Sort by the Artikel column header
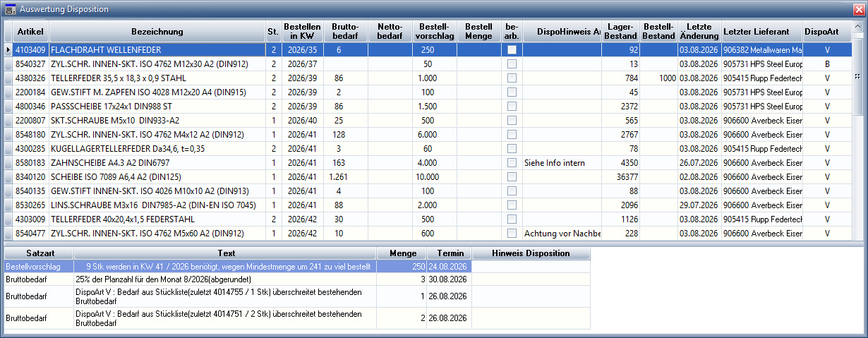Image resolution: width=868 pixels, height=338 pixels. point(31,32)
